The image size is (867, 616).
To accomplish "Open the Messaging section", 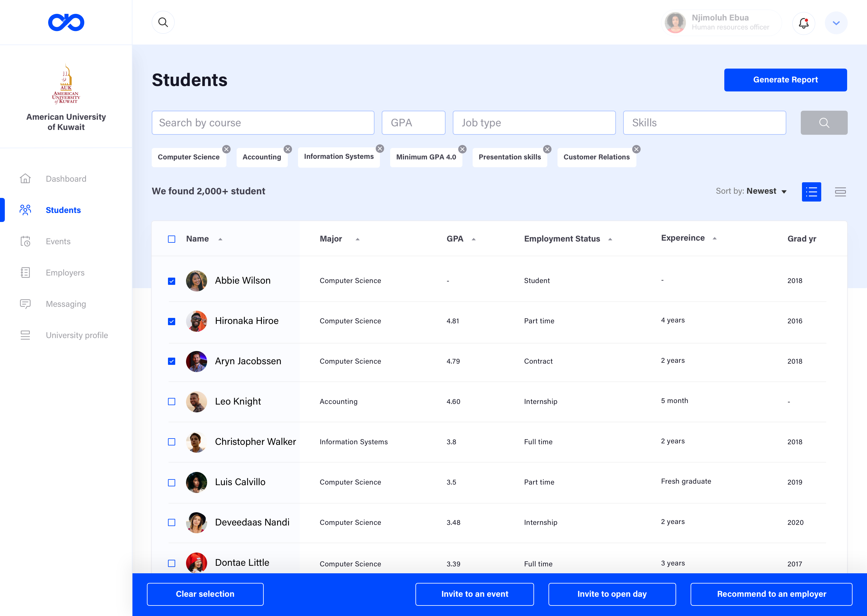I will (x=65, y=304).
